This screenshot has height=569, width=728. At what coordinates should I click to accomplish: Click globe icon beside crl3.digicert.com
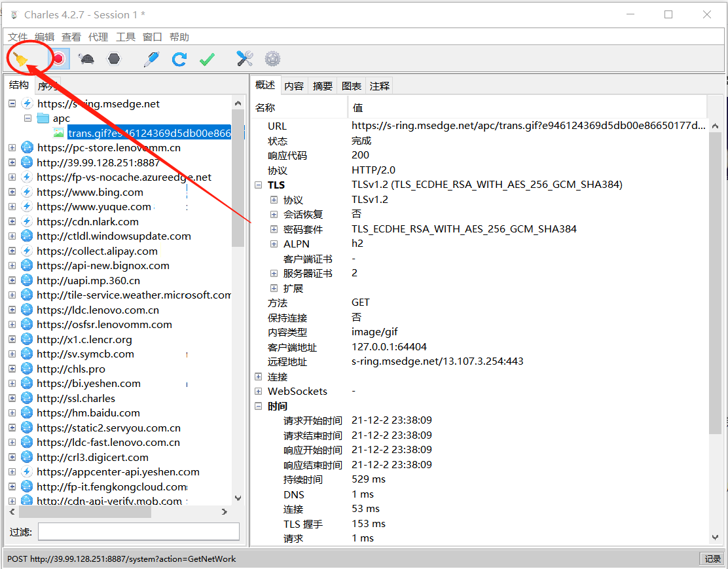click(27, 457)
